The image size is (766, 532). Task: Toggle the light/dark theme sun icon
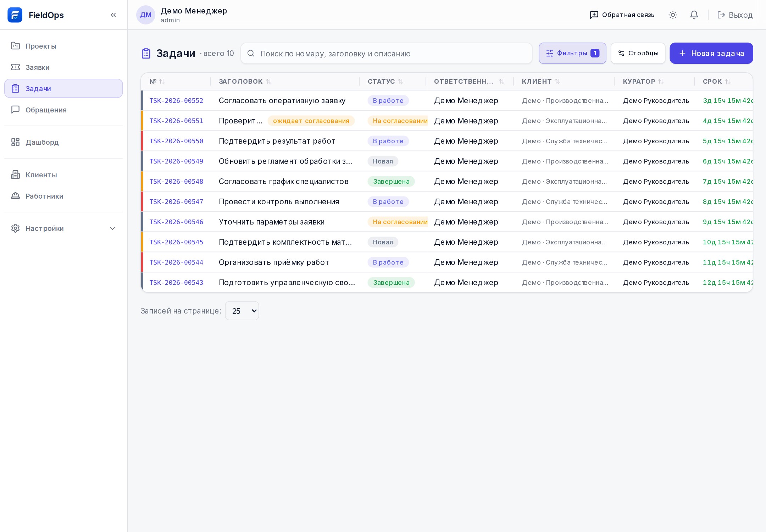click(673, 15)
